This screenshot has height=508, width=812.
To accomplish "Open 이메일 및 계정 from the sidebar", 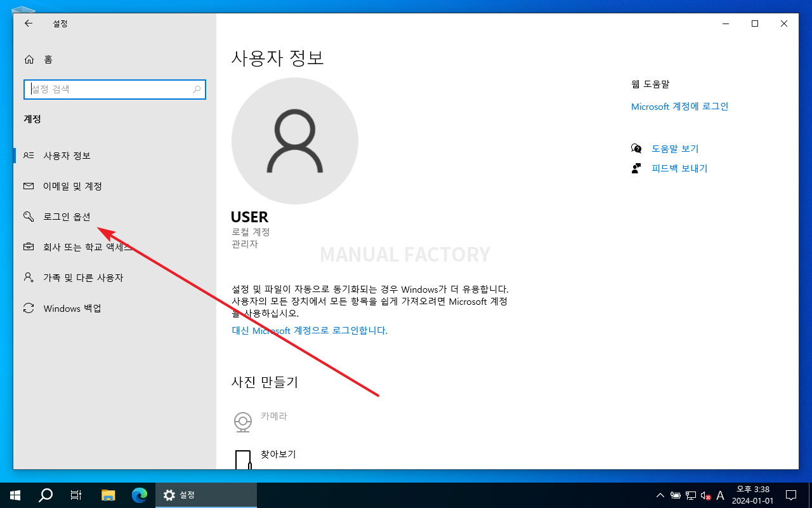I will [71, 185].
